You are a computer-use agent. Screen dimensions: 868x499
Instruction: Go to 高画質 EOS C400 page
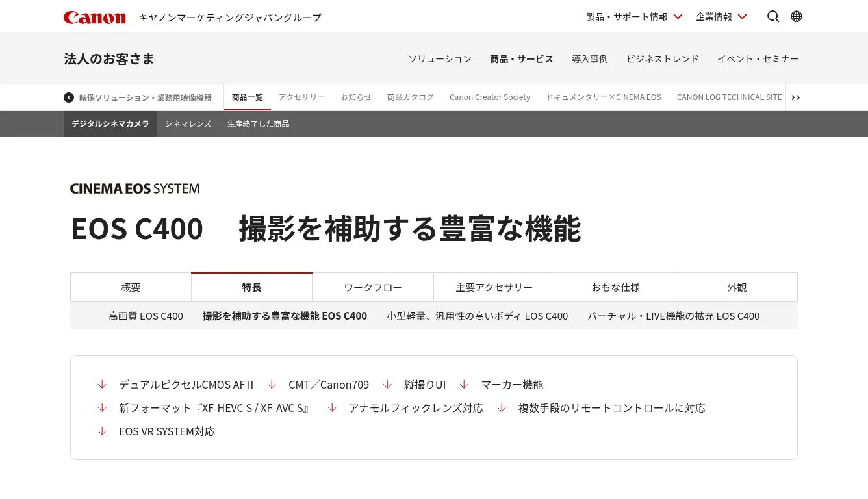tap(146, 316)
